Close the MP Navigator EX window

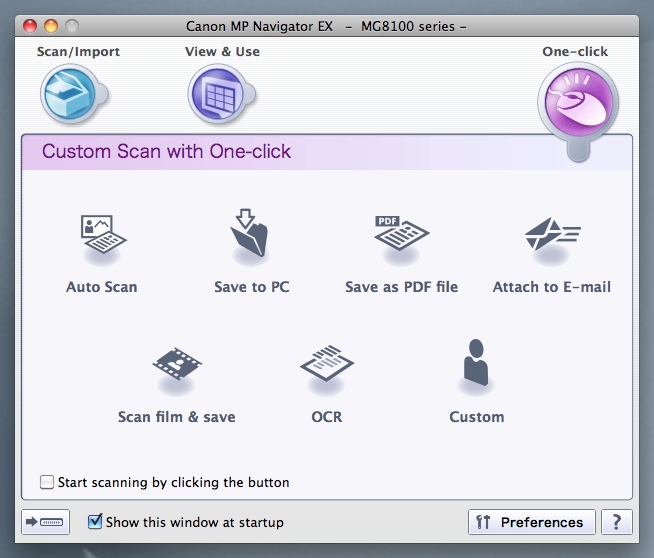(30, 26)
